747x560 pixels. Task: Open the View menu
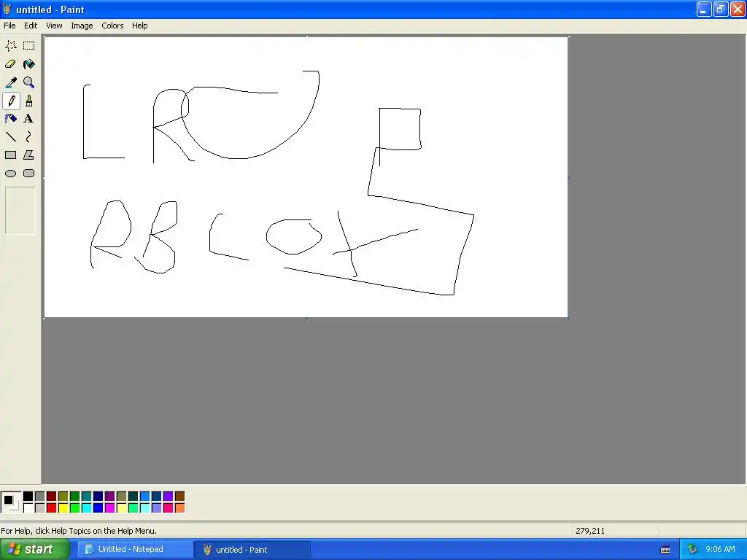pos(54,26)
